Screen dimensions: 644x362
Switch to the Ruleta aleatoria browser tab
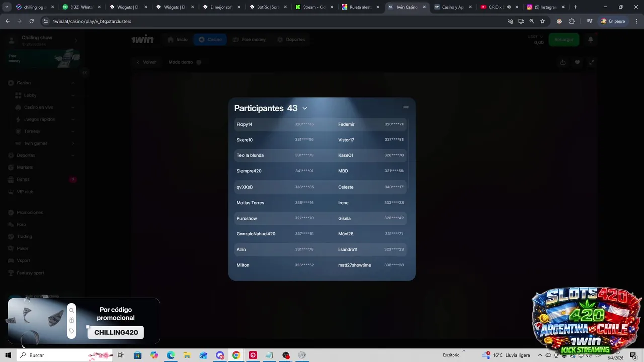[x=361, y=7]
